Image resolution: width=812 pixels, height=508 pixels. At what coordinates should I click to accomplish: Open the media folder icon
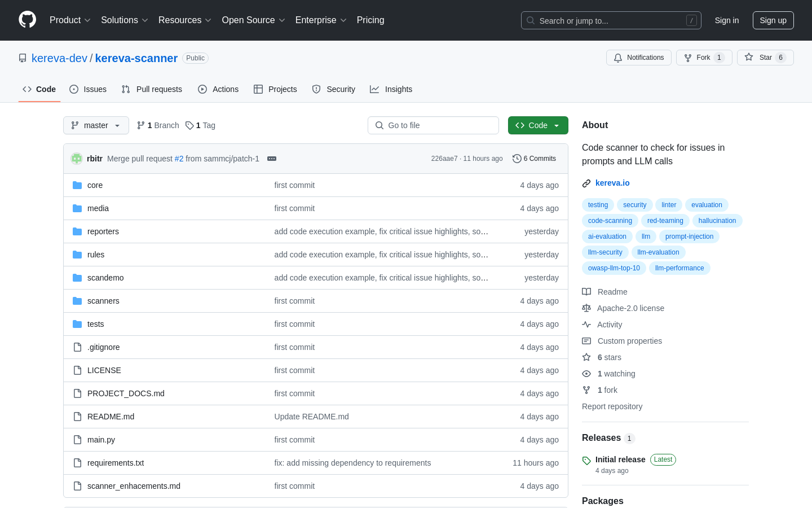(x=77, y=208)
